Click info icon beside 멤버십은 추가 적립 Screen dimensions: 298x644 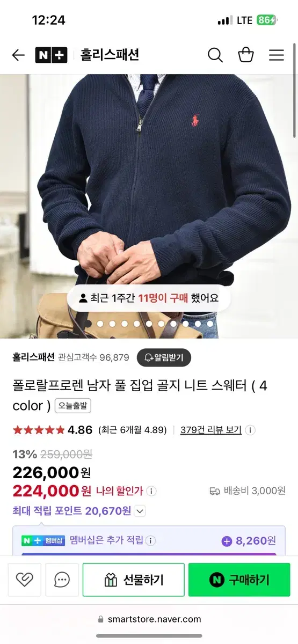[151, 540]
